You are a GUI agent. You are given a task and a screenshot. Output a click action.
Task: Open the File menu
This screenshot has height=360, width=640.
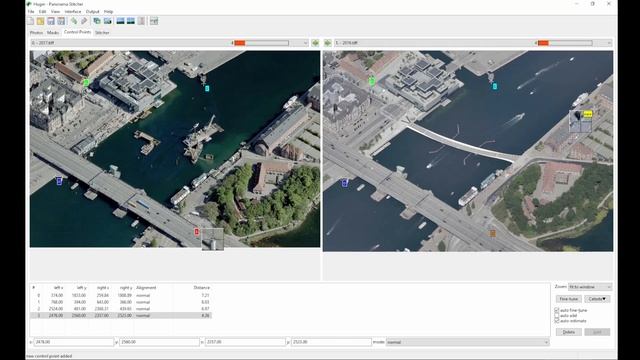click(31, 11)
